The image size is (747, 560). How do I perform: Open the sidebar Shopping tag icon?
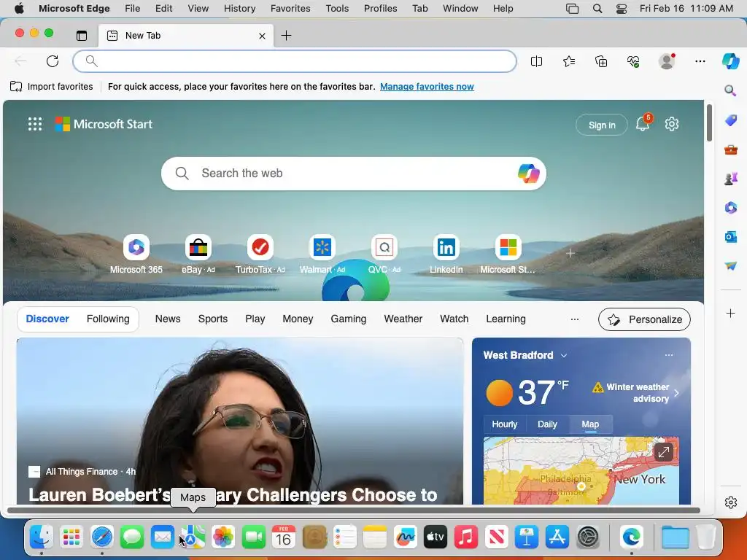731,120
